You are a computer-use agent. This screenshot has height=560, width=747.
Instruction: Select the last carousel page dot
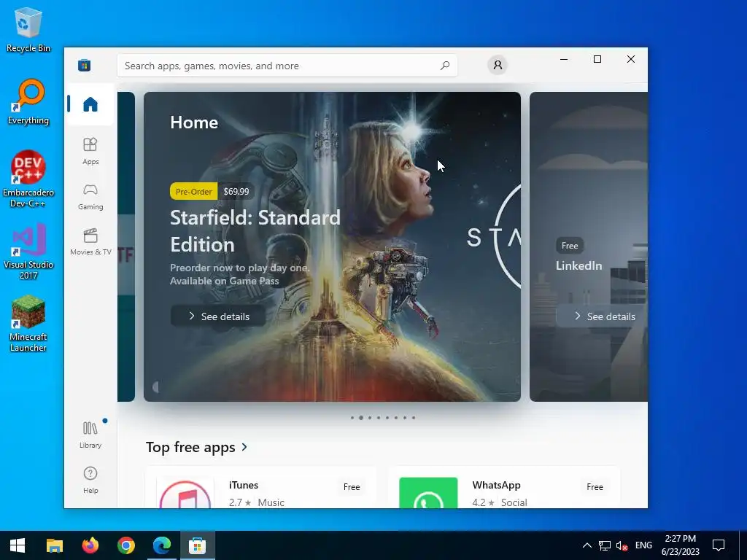[414, 418]
